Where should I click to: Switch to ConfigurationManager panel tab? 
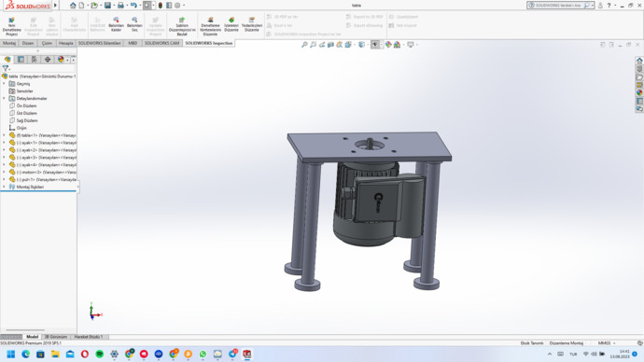click(35, 60)
